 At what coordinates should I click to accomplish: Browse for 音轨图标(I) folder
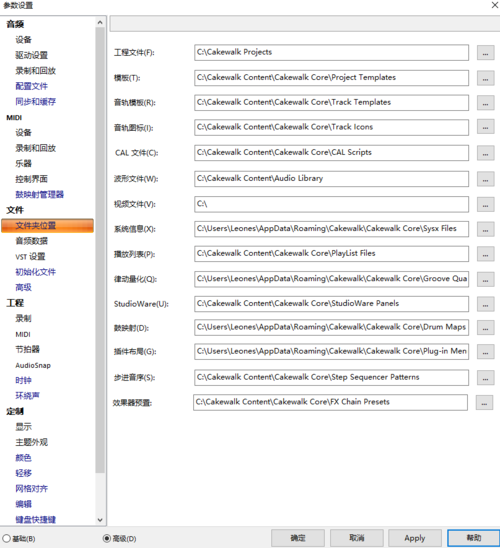[x=485, y=128]
